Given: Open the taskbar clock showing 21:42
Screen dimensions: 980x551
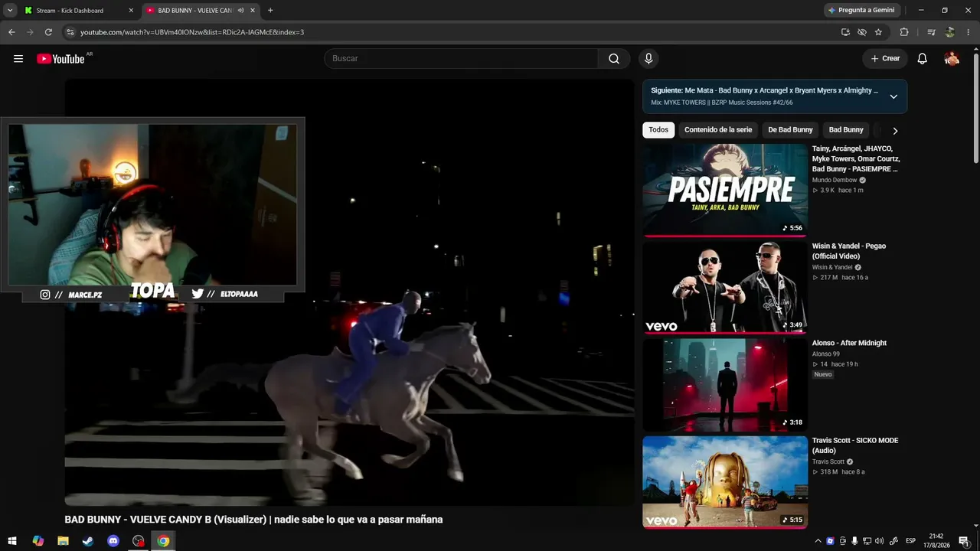Looking at the screenshot, I should coord(936,541).
